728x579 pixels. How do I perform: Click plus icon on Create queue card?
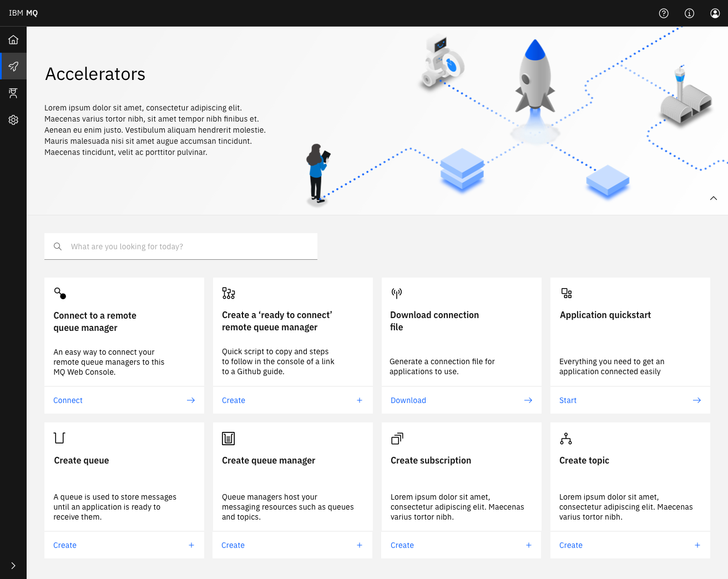[191, 545]
